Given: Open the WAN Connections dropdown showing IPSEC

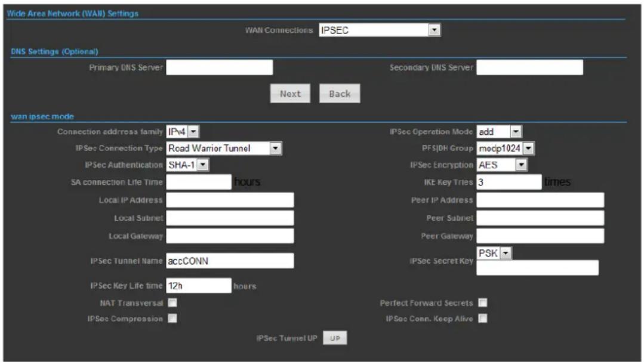Looking at the screenshot, I should pyautogui.click(x=380, y=30).
